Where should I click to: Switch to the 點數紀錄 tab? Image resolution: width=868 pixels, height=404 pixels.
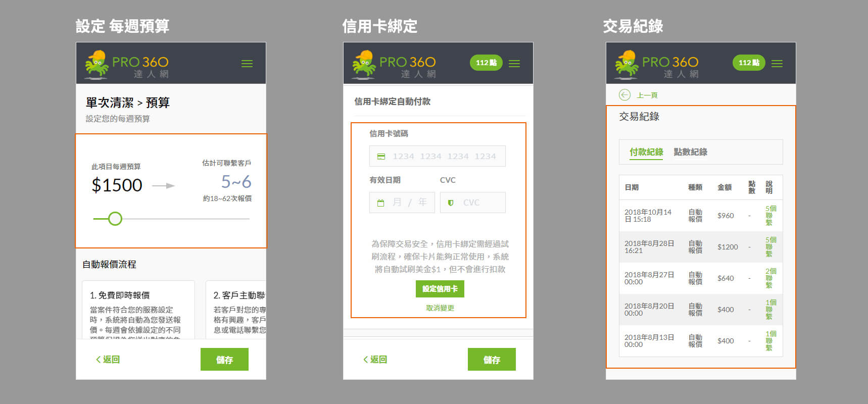tap(691, 152)
